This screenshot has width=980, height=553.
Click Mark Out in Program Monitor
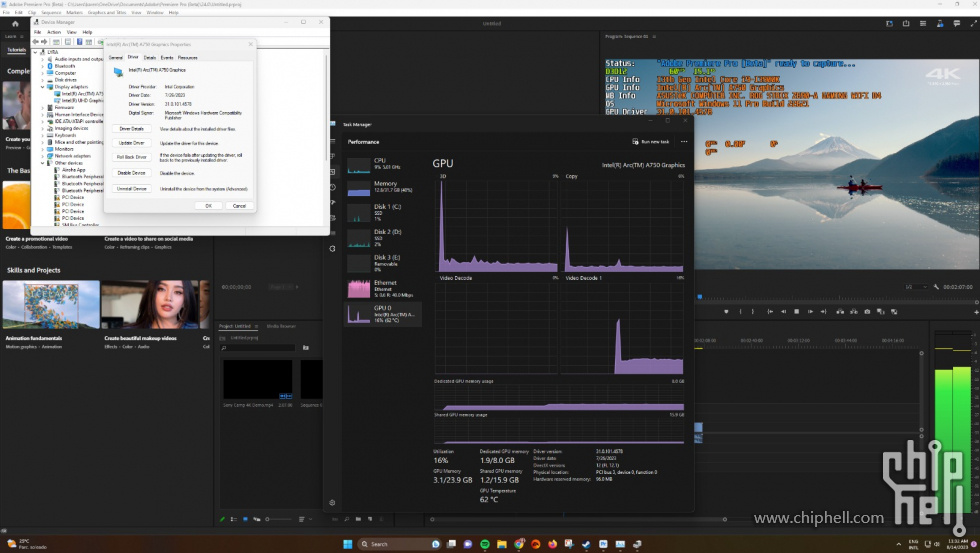point(753,311)
